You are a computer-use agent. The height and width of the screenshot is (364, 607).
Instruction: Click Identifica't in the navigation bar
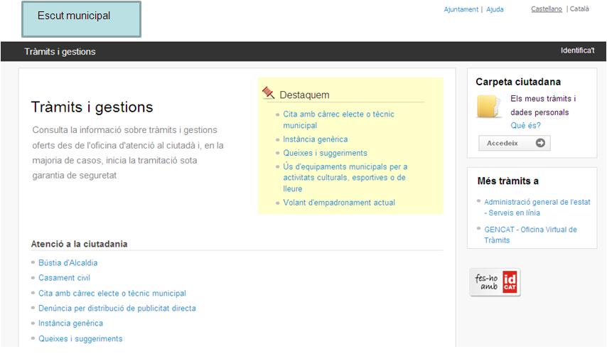[577, 50]
